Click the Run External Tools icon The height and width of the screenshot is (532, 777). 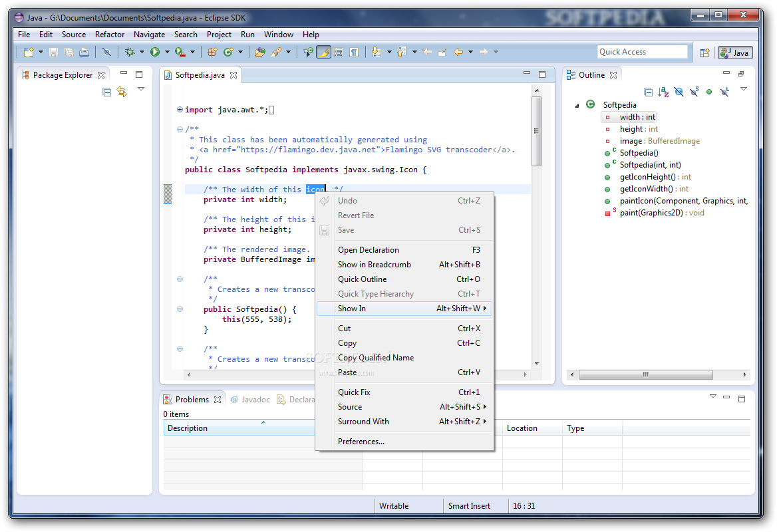(x=180, y=52)
